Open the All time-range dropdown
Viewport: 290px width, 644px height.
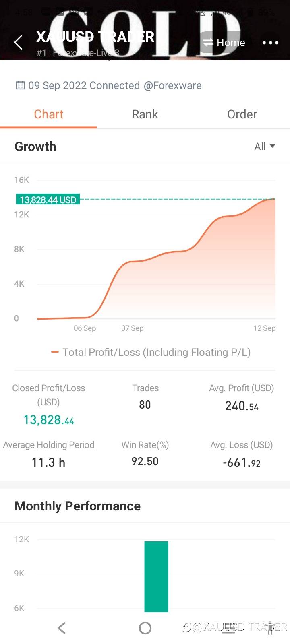pos(265,147)
